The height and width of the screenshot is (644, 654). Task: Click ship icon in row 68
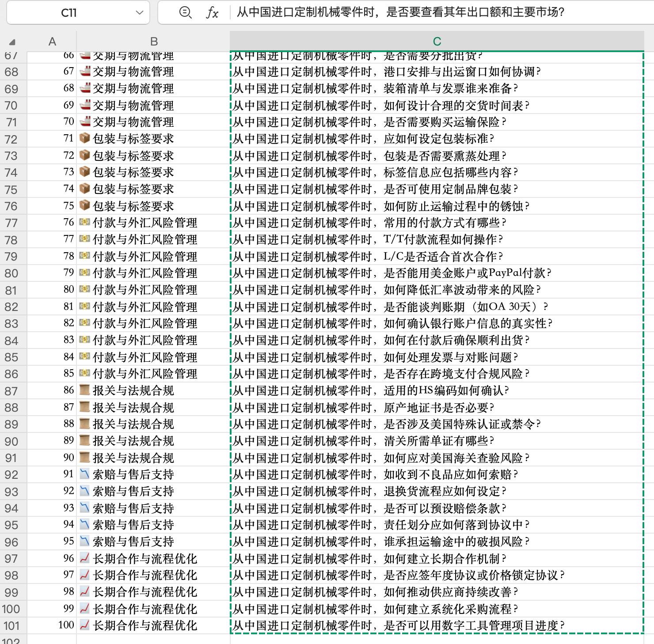click(85, 71)
